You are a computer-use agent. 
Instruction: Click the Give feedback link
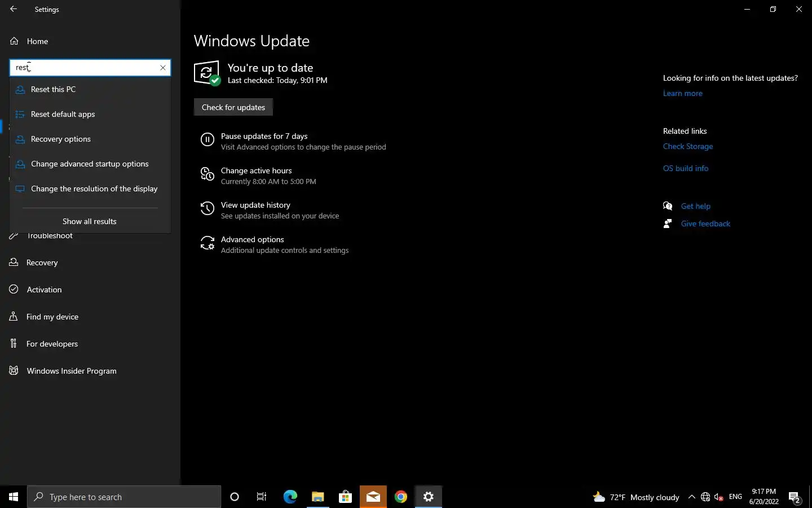click(x=705, y=224)
